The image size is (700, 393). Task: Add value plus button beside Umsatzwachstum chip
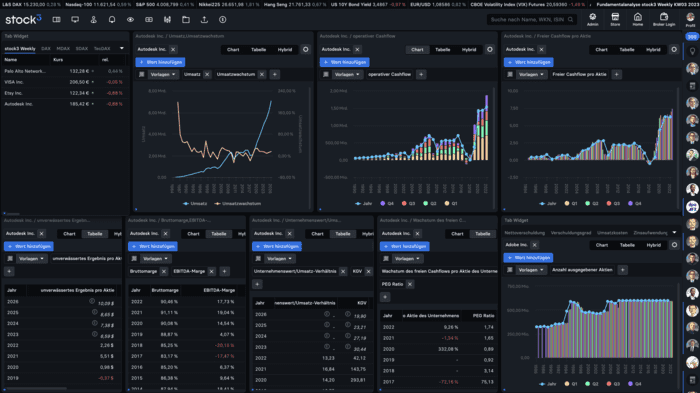(x=275, y=75)
